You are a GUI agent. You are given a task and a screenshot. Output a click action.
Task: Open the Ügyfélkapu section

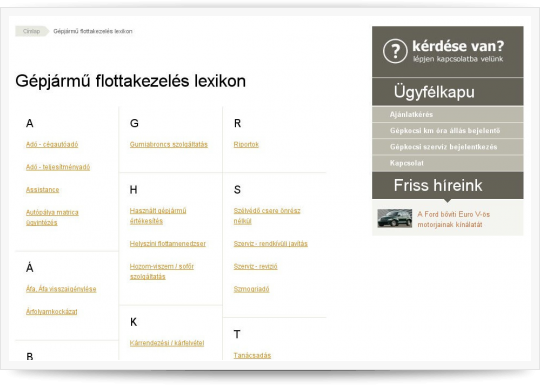(447, 92)
